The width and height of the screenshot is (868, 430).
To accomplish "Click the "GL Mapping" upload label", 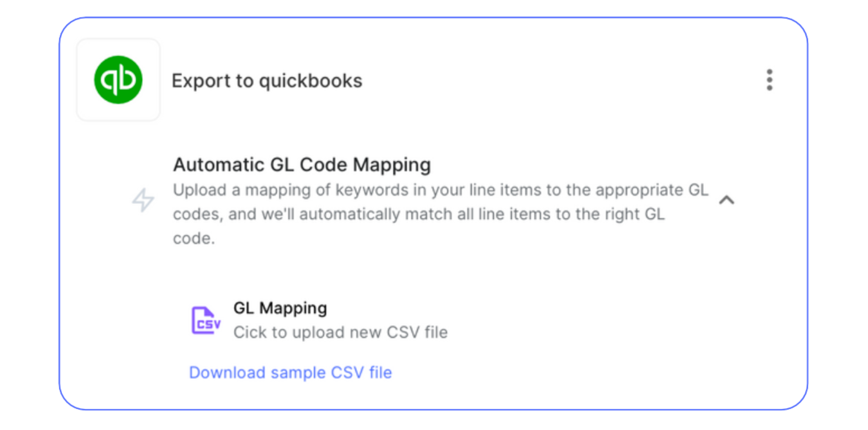I will click(x=280, y=308).
